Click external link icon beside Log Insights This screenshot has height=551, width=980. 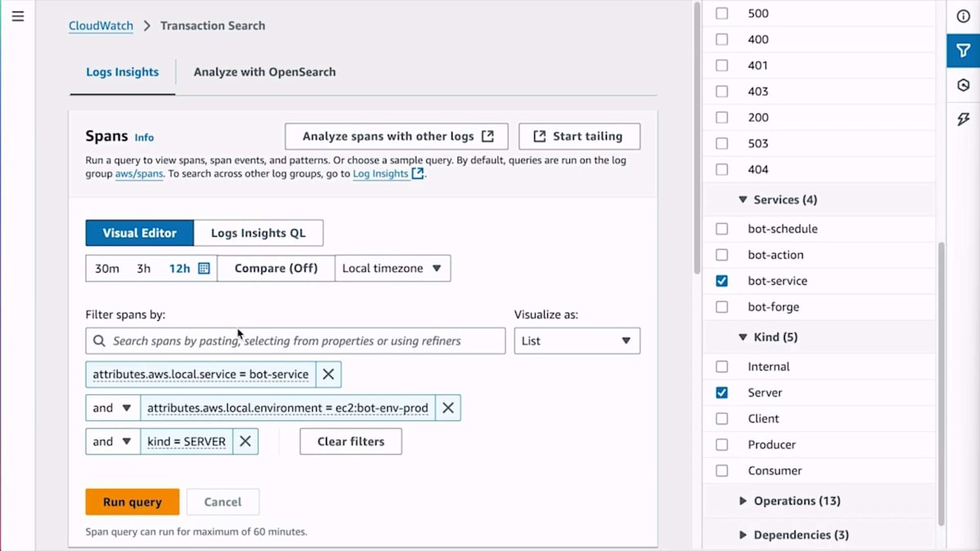[x=417, y=174]
